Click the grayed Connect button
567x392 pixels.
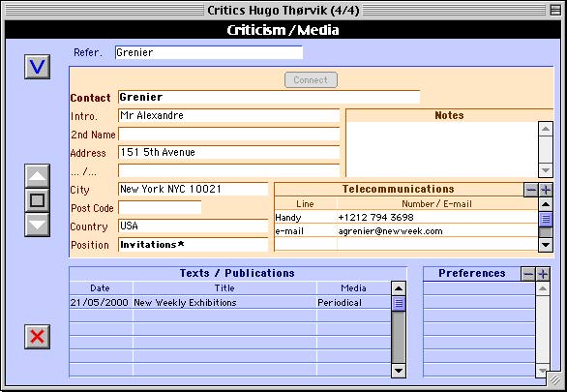[311, 80]
